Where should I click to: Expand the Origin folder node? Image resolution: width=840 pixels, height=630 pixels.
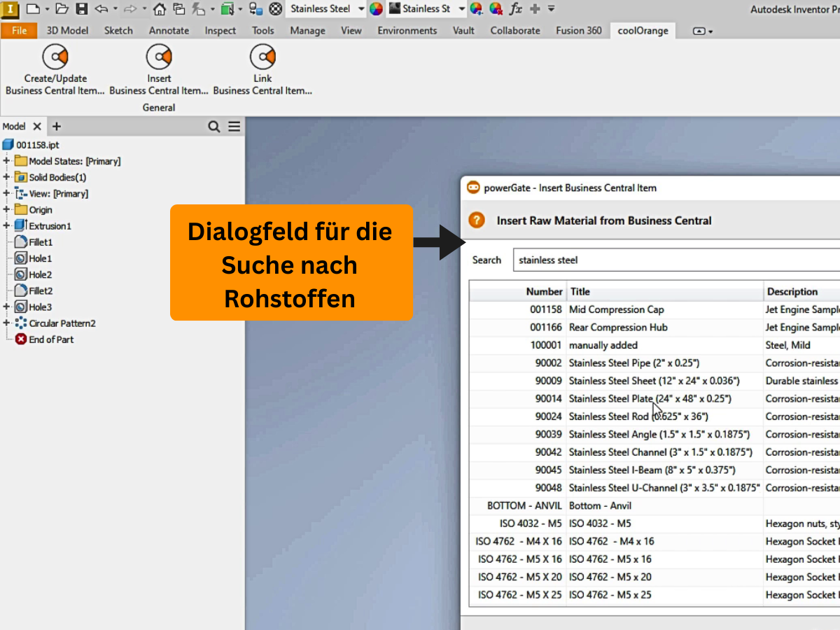[x=6, y=209]
